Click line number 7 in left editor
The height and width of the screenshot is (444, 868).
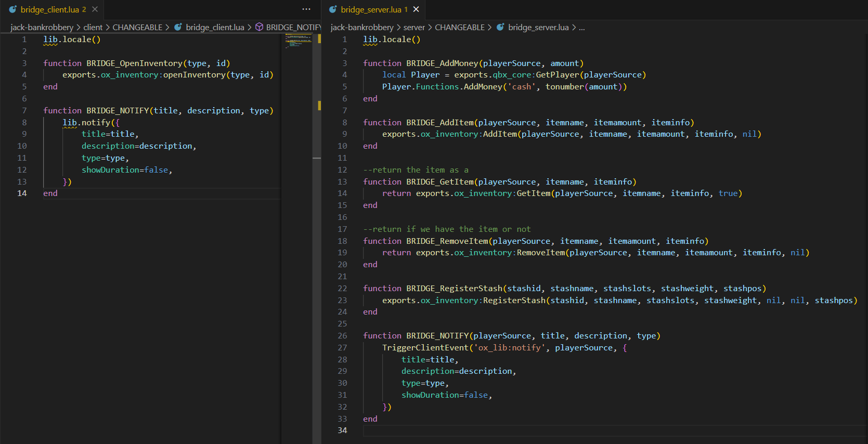click(24, 110)
